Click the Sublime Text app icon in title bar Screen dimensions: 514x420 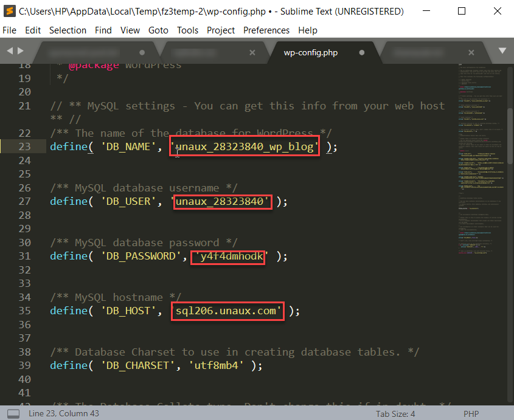(10, 11)
